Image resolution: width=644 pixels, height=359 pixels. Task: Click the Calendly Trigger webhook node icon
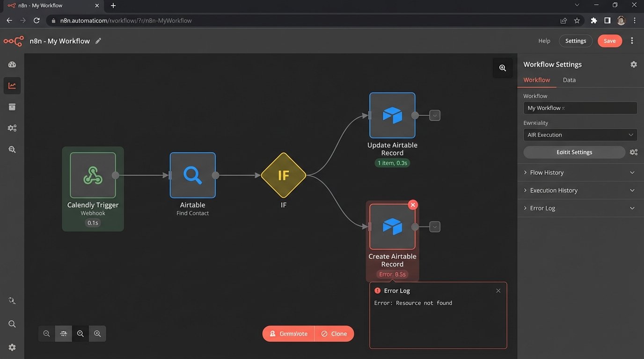coord(93,175)
